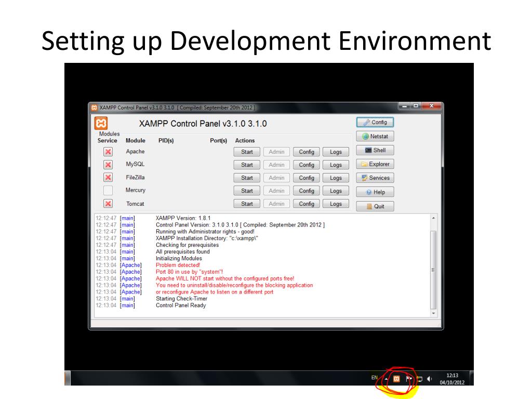This screenshot has width=532, height=399.
Task: Toggle the MySQL service install checkbox
Action: point(108,165)
